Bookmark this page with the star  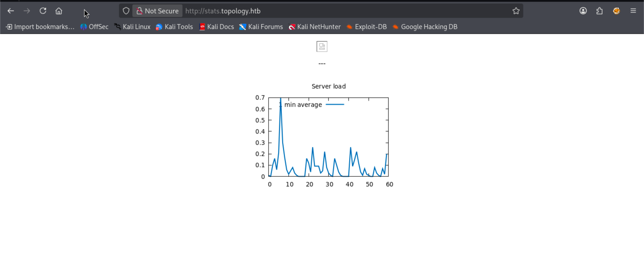516,11
